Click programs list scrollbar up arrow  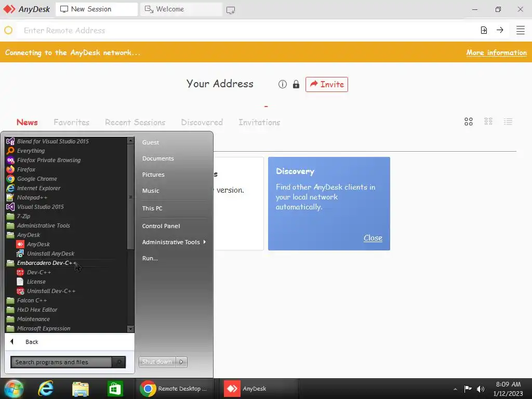(x=130, y=140)
